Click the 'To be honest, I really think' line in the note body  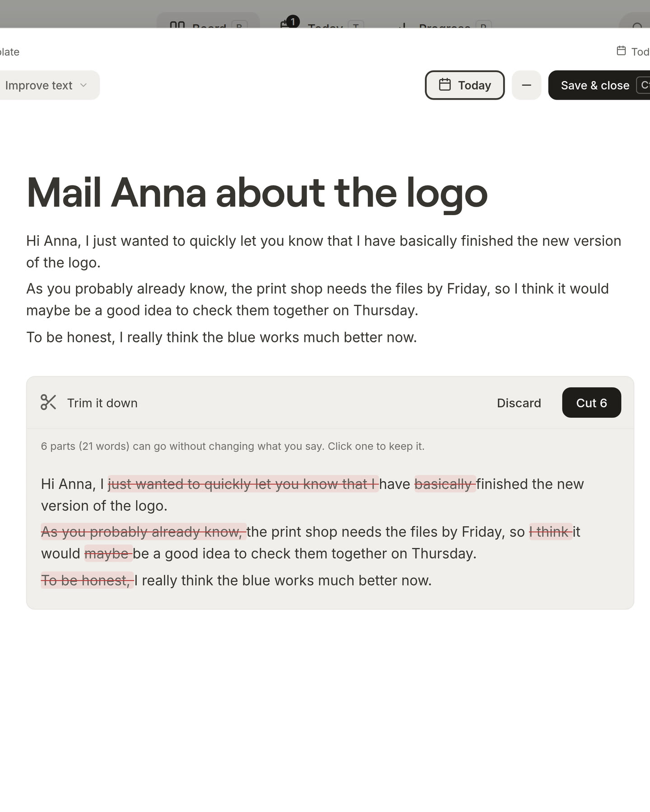[222, 337]
